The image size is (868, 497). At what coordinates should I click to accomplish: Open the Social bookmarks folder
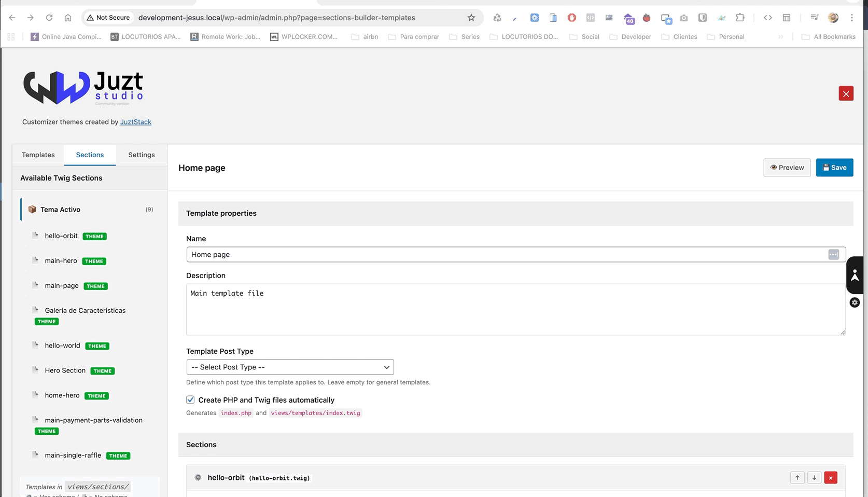tap(584, 37)
